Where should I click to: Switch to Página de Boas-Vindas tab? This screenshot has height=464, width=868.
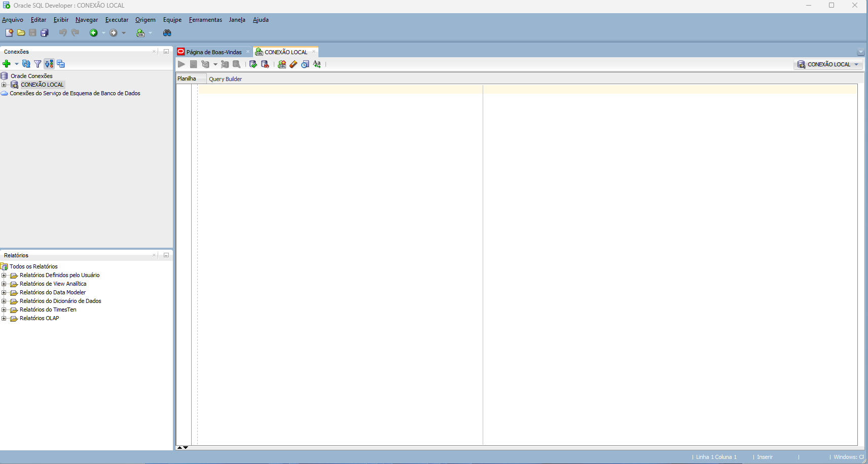(x=213, y=52)
